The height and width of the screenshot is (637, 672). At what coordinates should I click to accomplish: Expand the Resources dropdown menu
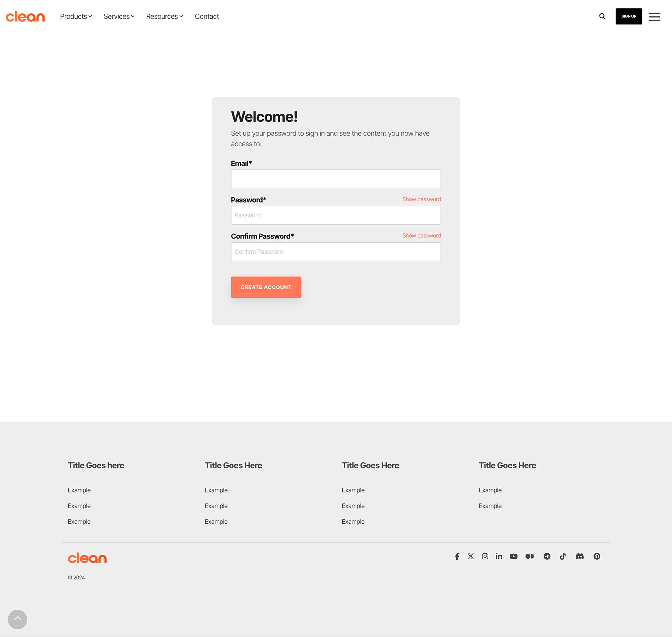coord(165,16)
